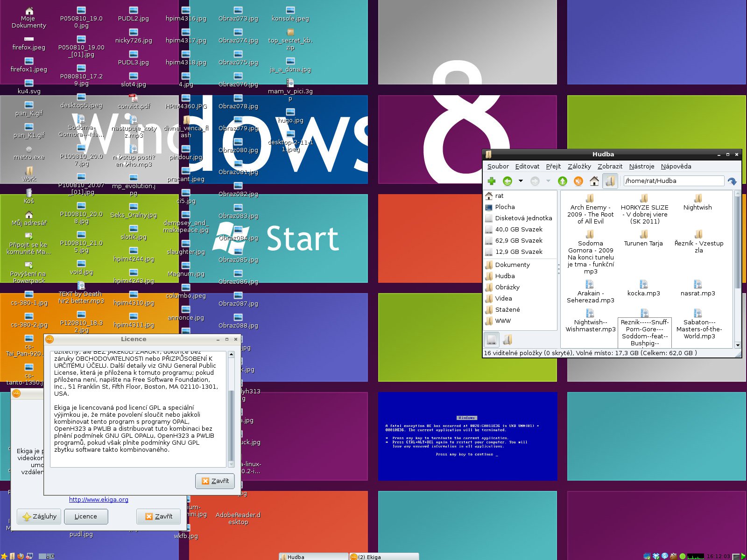Select the 40,0 GB Svazek volume

tap(521, 230)
